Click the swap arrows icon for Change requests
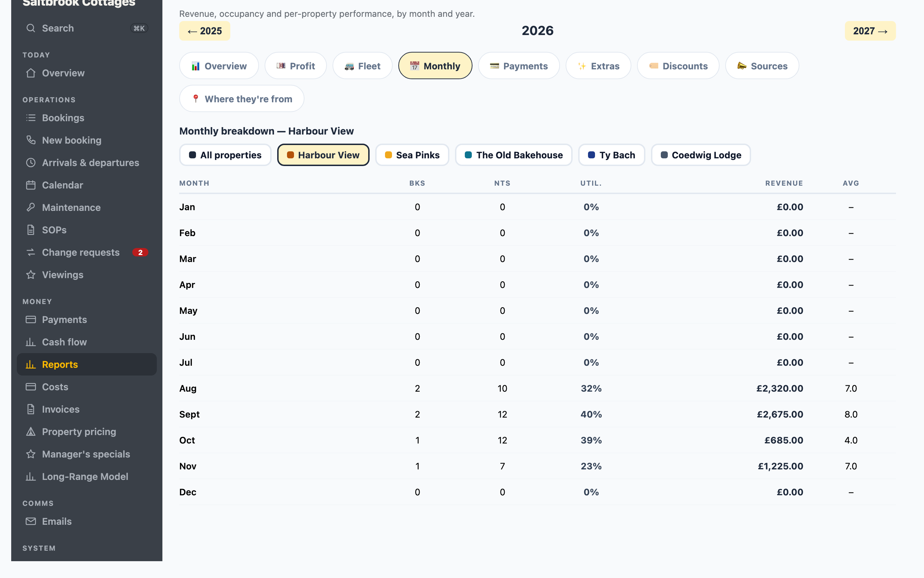Image resolution: width=924 pixels, height=578 pixels. (x=30, y=252)
